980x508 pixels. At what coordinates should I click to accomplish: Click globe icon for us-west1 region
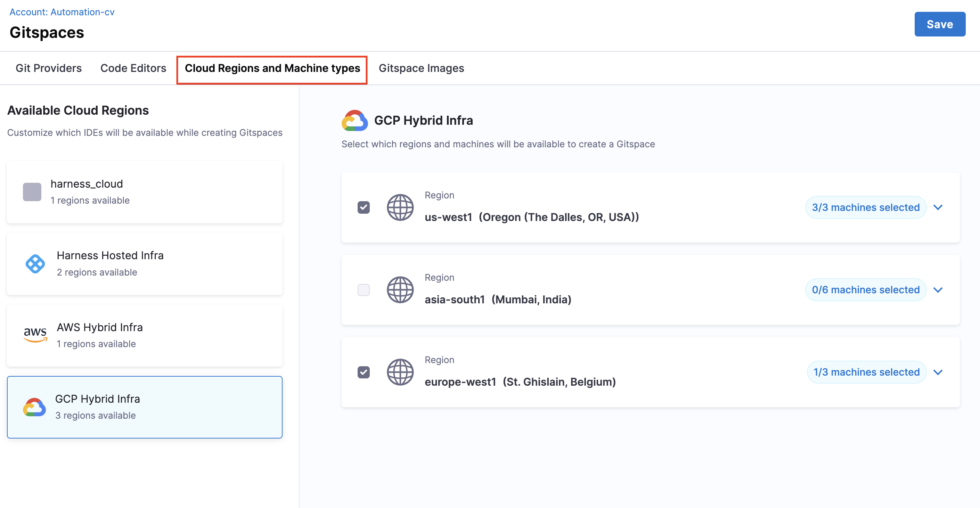(400, 207)
